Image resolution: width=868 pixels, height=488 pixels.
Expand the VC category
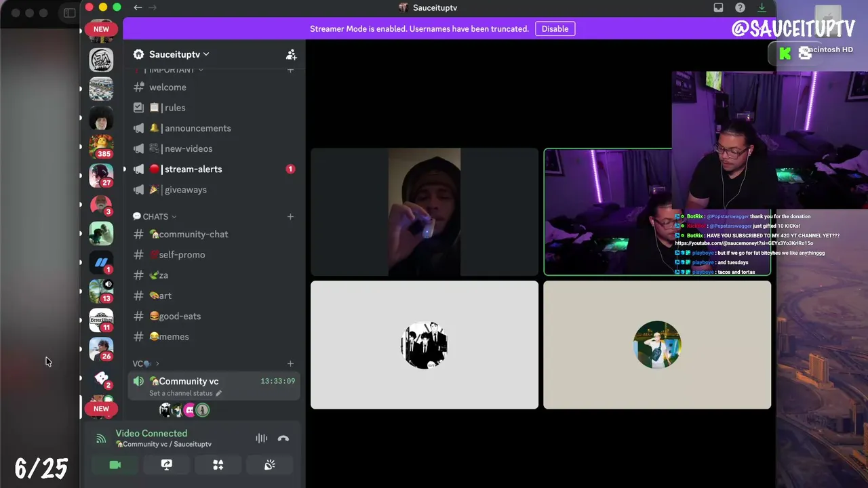point(146,364)
